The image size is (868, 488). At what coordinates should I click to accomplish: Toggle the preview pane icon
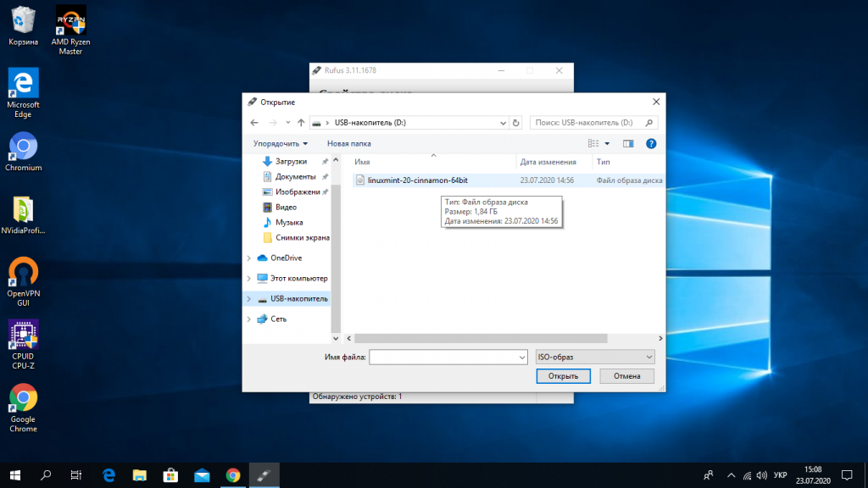coord(628,144)
